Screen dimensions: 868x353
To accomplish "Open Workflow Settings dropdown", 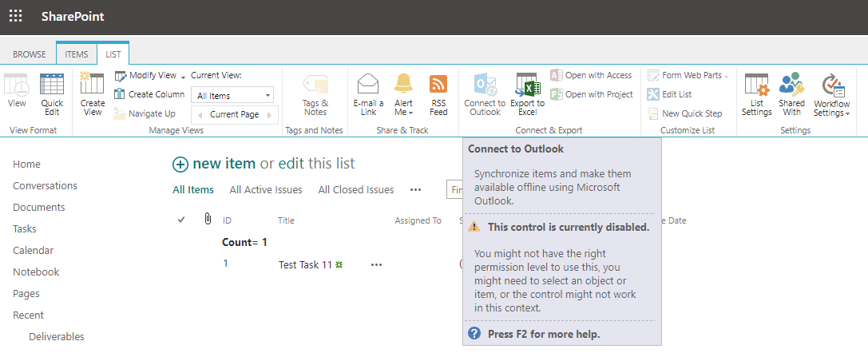I will [831, 94].
